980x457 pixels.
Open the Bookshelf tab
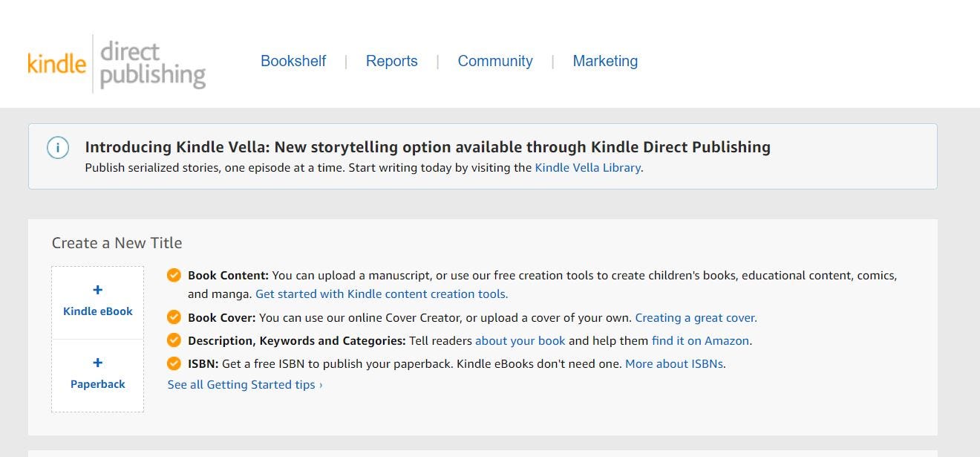click(x=293, y=61)
